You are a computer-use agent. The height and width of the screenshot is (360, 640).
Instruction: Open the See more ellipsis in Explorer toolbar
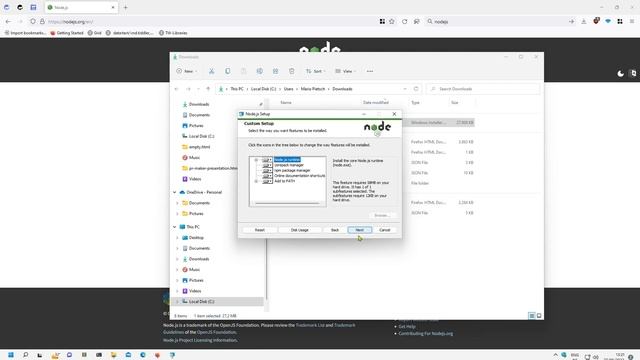pyautogui.click(x=370, y=71)
